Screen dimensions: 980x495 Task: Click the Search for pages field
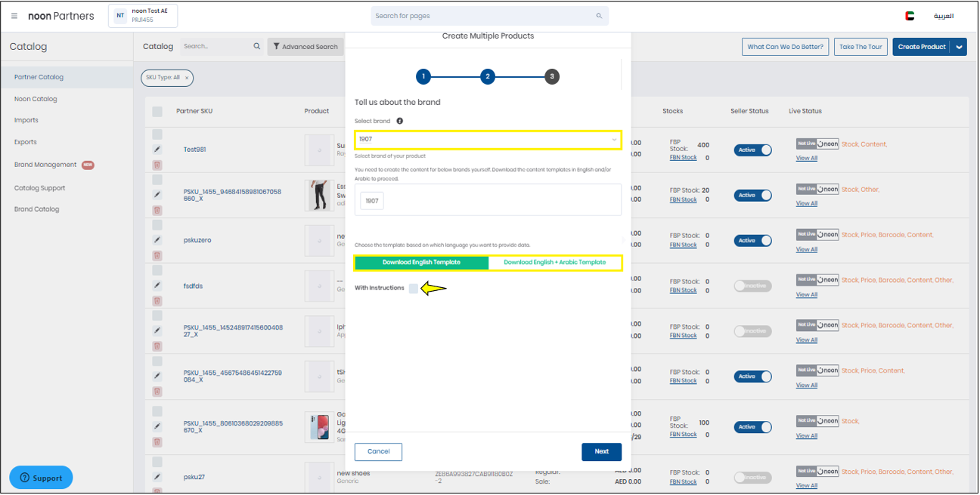pos(484,16)
